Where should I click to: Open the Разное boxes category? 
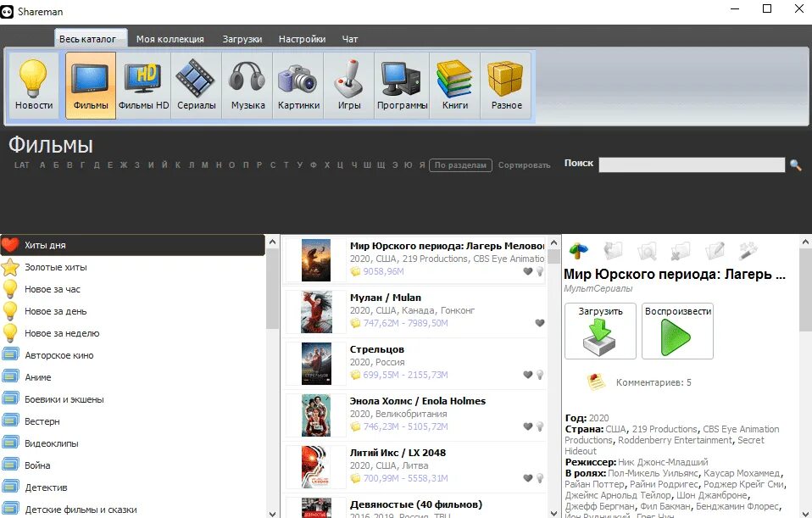[506, 86]
